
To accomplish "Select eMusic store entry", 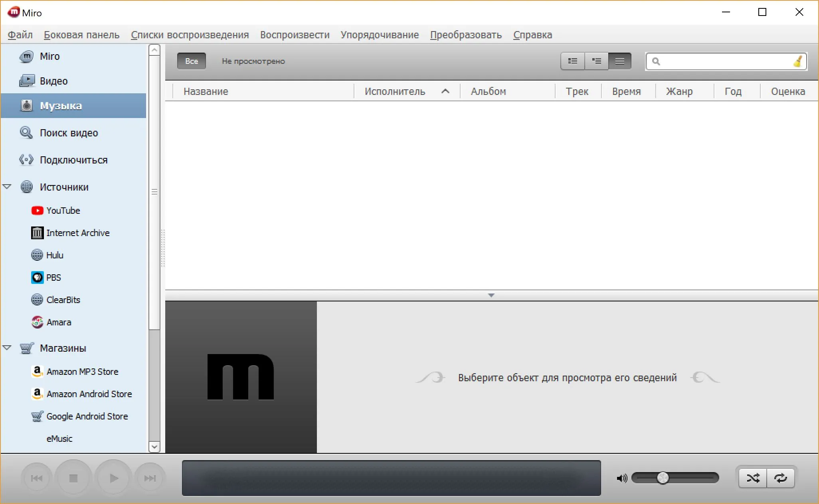I will tap(59, 439).
